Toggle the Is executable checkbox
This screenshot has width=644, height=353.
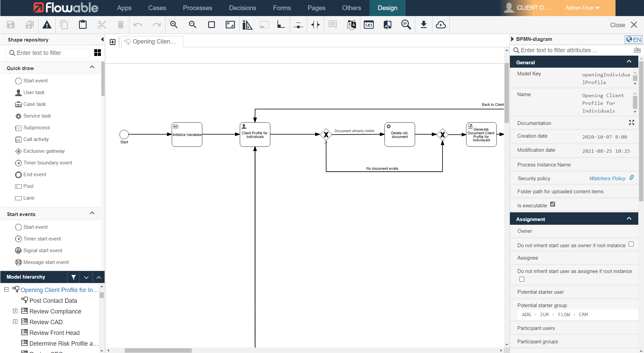coord(553,204)
